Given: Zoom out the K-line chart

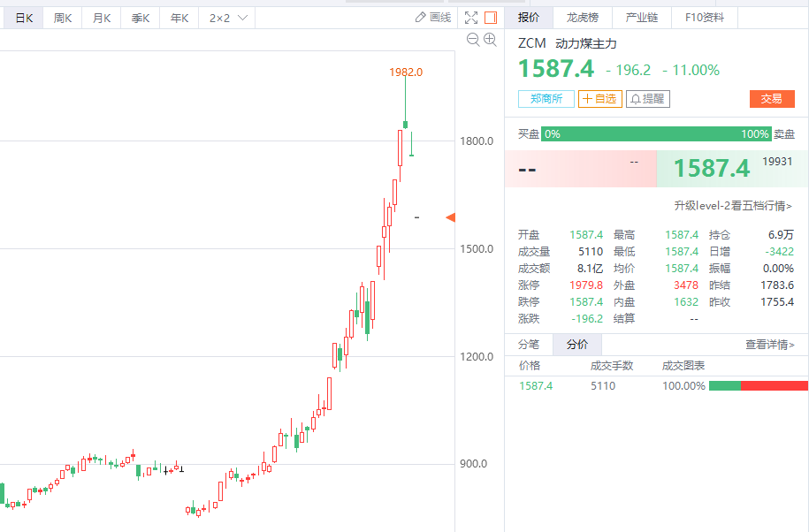Looking at the screenshot, I should tap(472, 39).
